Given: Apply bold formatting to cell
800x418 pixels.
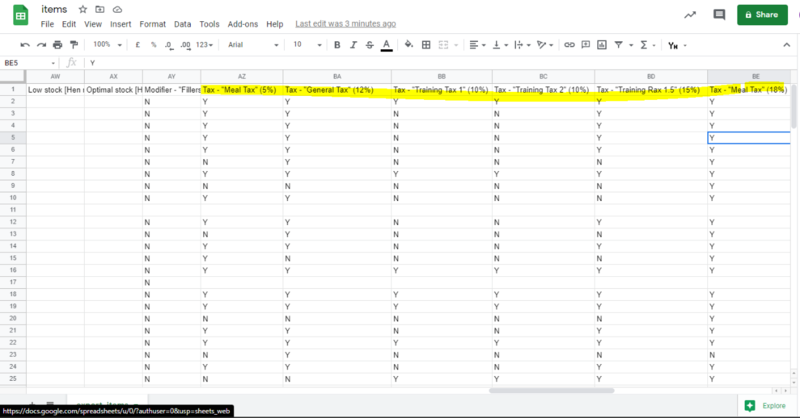Looking at the screenshot, I should 338,44.
